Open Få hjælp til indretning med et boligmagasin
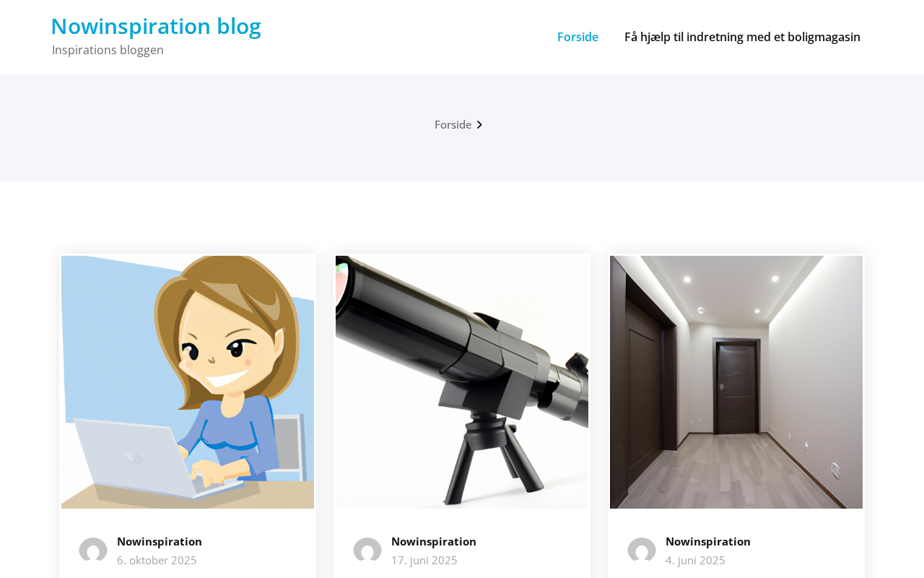924x578 pixels. (742, 37)
